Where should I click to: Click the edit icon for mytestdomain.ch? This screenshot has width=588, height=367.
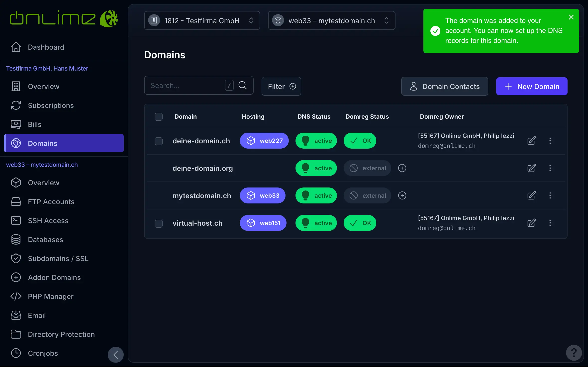[x=531, y=195]
